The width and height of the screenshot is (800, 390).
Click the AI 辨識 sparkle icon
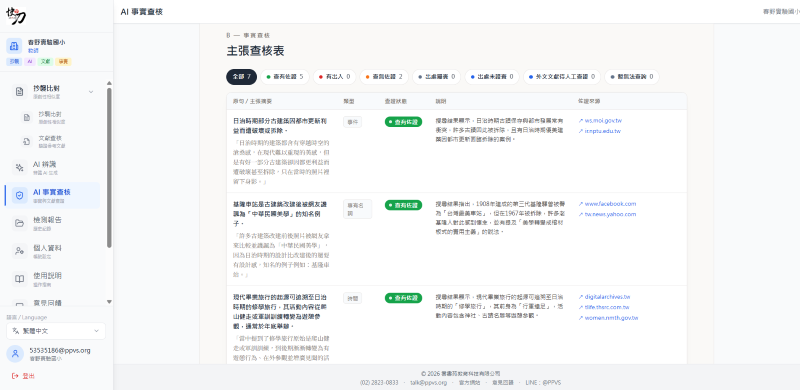[19, 167]
